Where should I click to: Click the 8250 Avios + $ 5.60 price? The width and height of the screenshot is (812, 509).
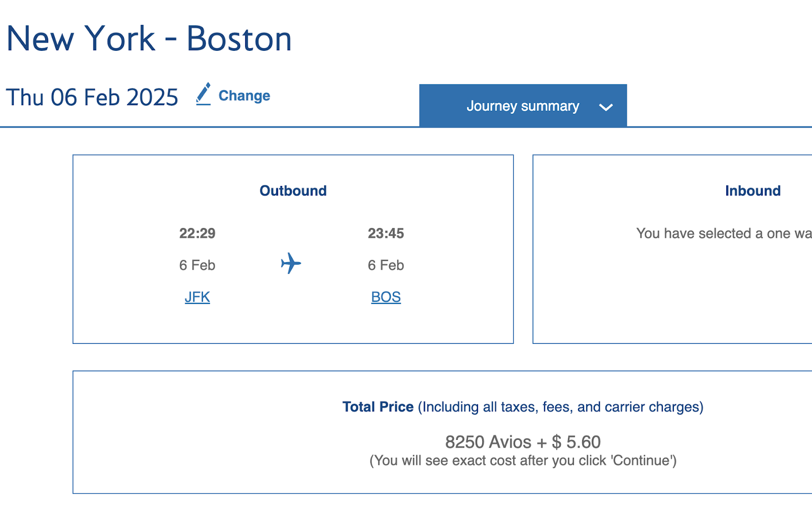[x=523, y=442]
